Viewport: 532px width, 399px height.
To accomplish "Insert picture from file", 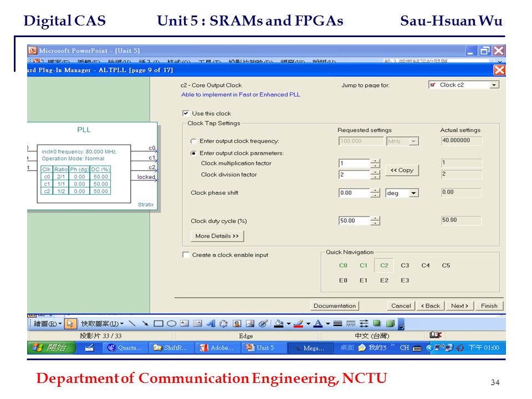I will coord(250,323).
